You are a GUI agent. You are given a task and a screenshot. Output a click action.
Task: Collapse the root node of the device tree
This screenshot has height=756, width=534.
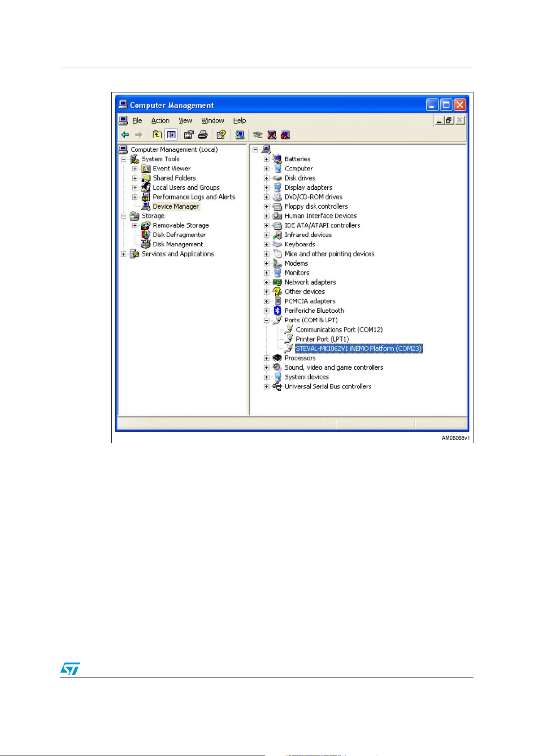(255, 150)
